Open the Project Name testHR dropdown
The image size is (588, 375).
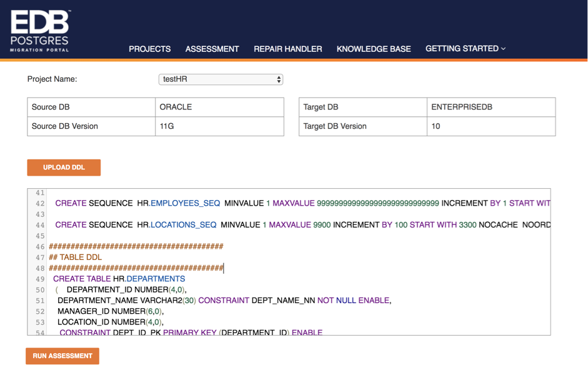[221, 79]
